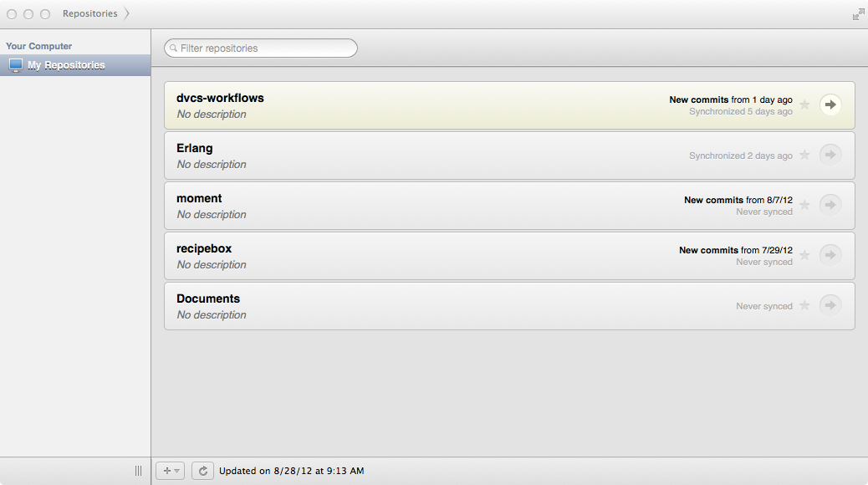This screenshot has width=868, height=485.
Task: Click 'Never synced' on moment row
Action: point(764,212)
